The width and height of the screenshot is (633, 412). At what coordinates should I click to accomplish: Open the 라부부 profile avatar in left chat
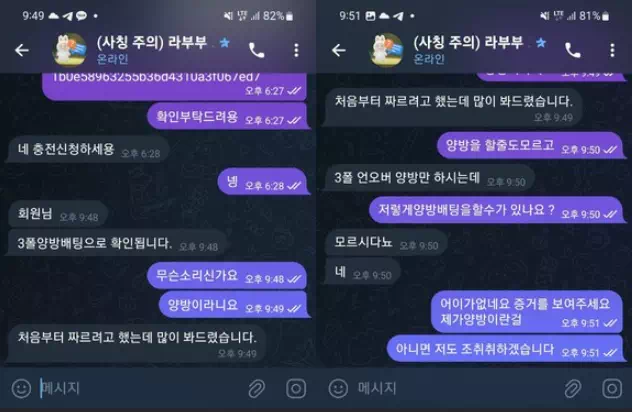(70, 50)
